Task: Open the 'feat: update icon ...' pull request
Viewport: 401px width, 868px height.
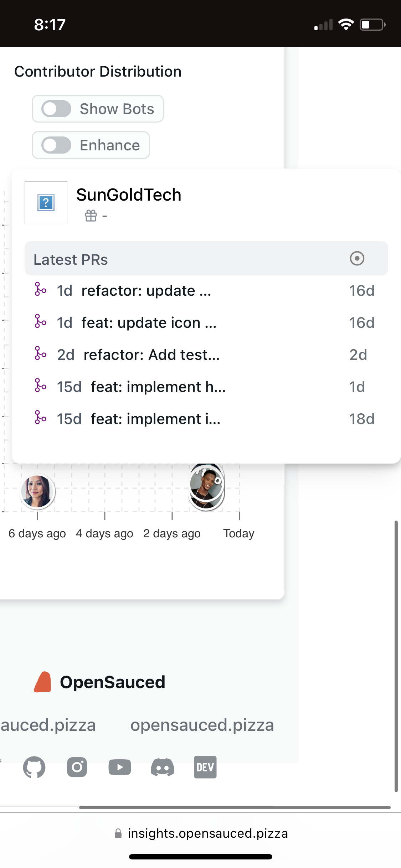Action: coord(149,323)
